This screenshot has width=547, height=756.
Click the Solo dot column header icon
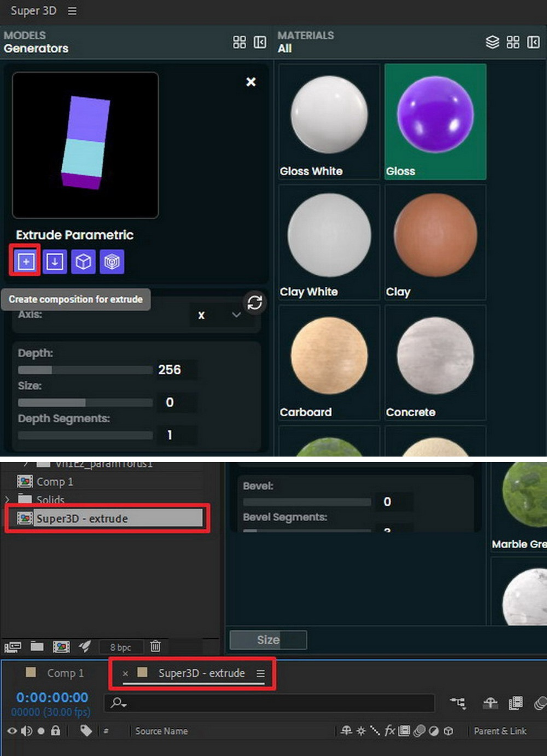[x=41, y=731]
